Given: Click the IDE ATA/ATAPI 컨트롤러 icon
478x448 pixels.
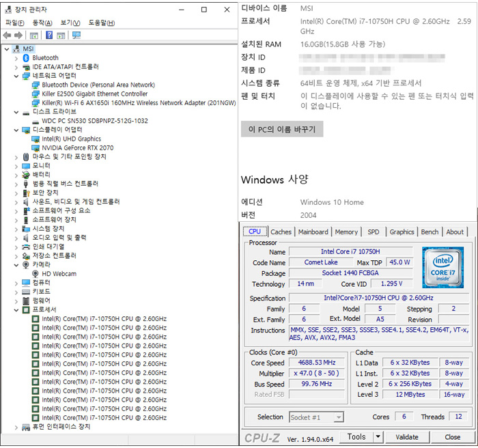Looking at the screenshot, I should pos(26,67).
